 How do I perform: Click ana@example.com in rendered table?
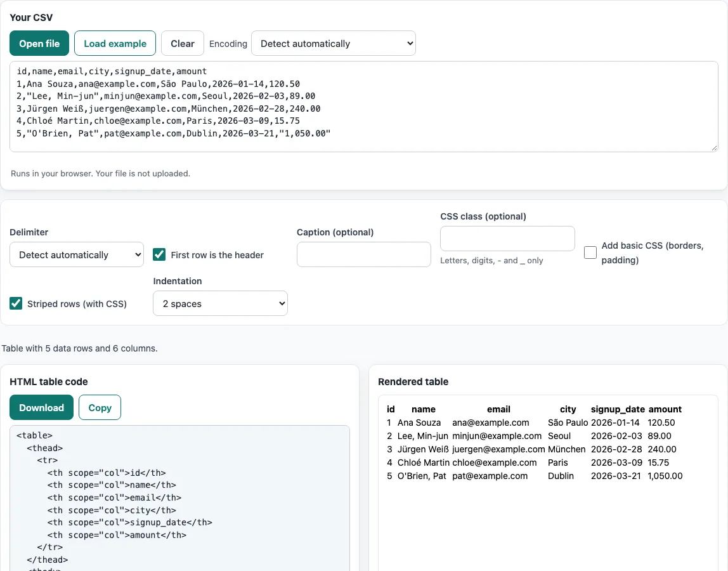pos(491,423)
